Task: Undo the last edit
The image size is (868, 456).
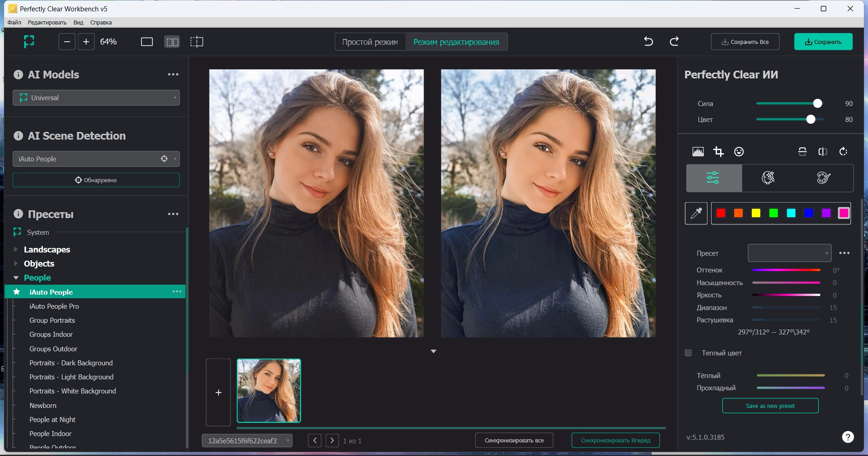Action: click(649, 42)
